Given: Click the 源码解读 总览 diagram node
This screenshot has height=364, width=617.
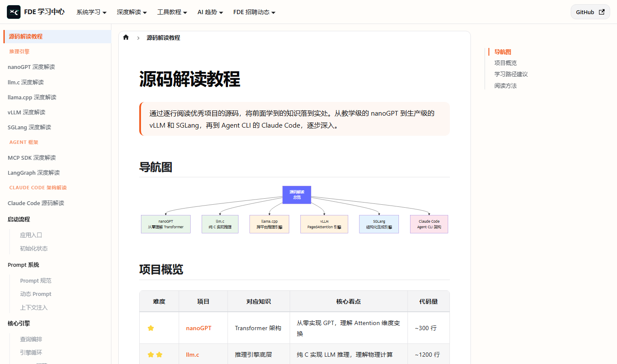Looking at the screenshot, I should [x=297, y=195].
